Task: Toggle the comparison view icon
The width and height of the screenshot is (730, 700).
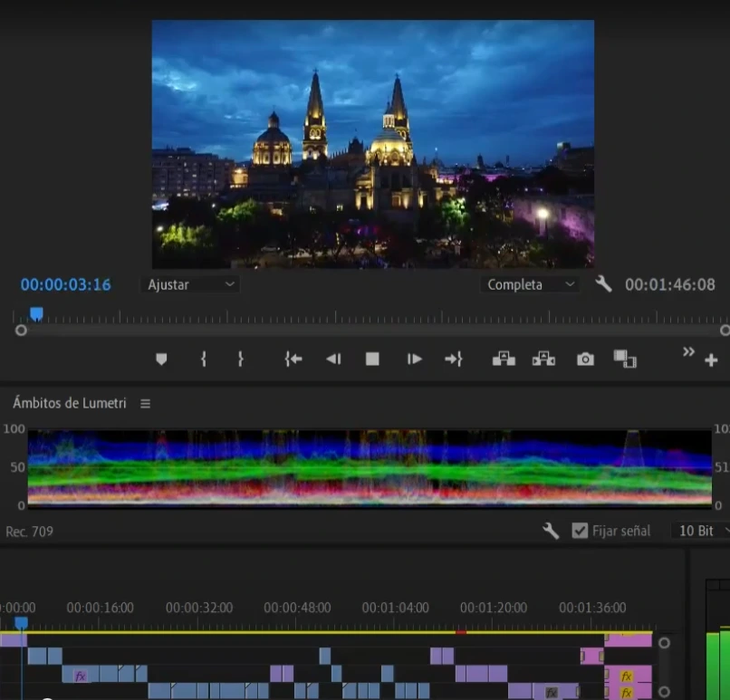Action: click(x=625, y=360)
